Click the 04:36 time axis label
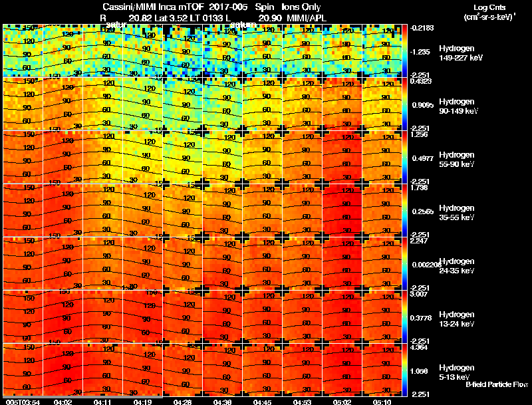This screenshot has width=532, height=405. 222,402
